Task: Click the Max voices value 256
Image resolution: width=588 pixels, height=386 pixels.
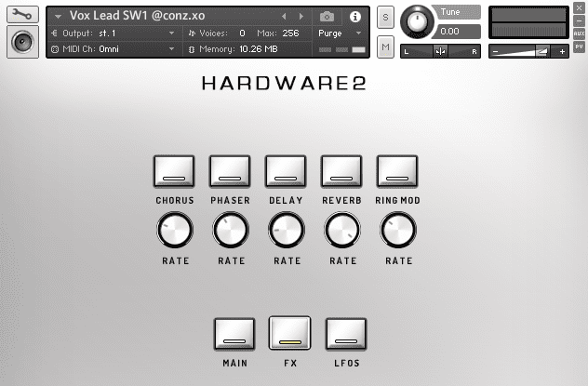Action: 290,33
